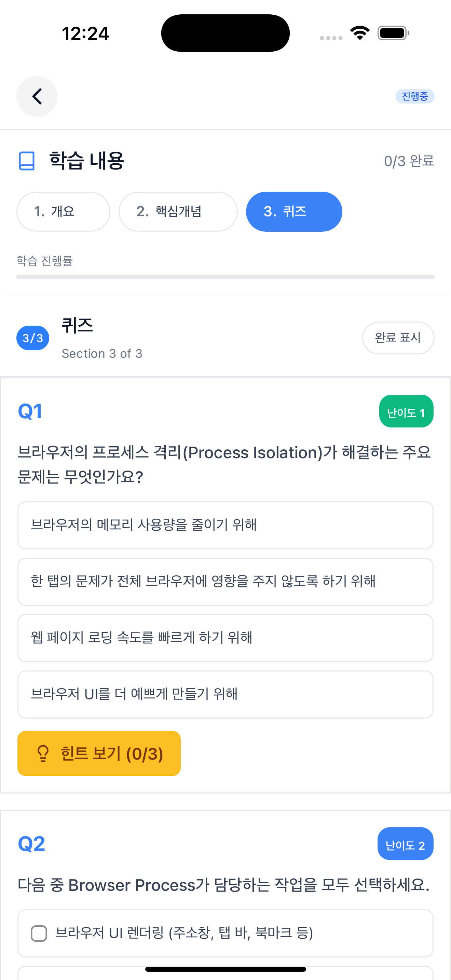The height and width of the screenshot is (980, 451).
Task: Tap the lightbulb hint icon
Action: click(43, 753)
